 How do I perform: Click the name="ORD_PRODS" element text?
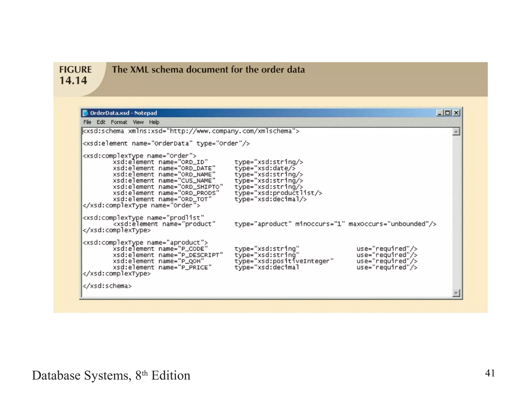pyautogui.click(x=189, y=193)
